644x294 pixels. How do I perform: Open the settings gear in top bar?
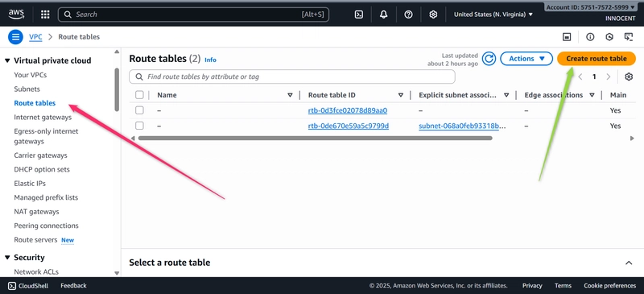pyautogui.click(x=433, y=14)
